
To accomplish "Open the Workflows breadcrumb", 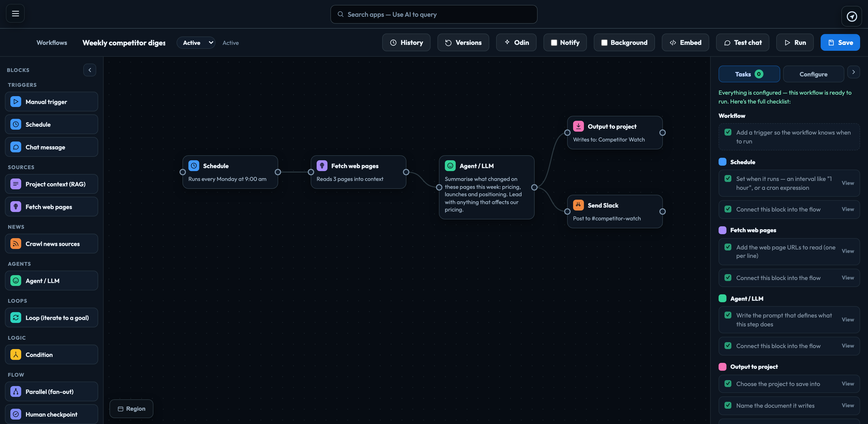I will [52, 43].
